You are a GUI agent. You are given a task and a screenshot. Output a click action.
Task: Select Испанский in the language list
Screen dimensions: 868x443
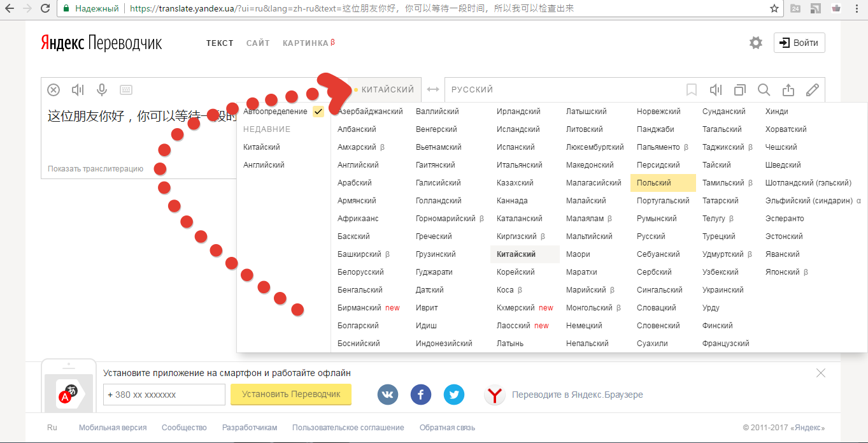pos(516,147)
